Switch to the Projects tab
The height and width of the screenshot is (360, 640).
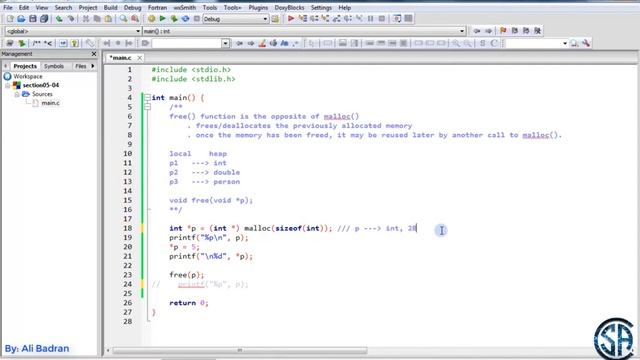[25, 66]
